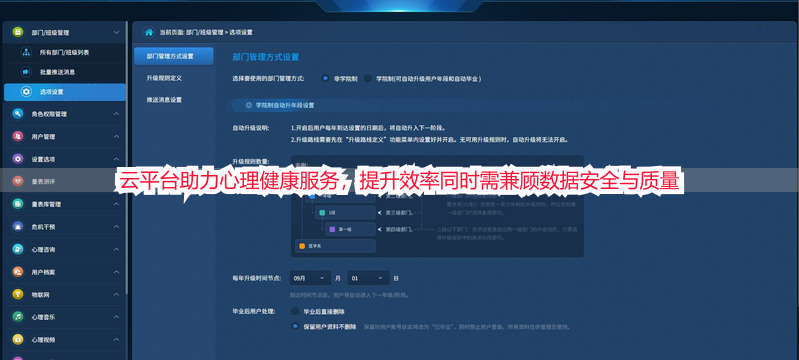Open the 09月 month dropdown
Viewport: 799px width, 360px height.
coord(310,278)
